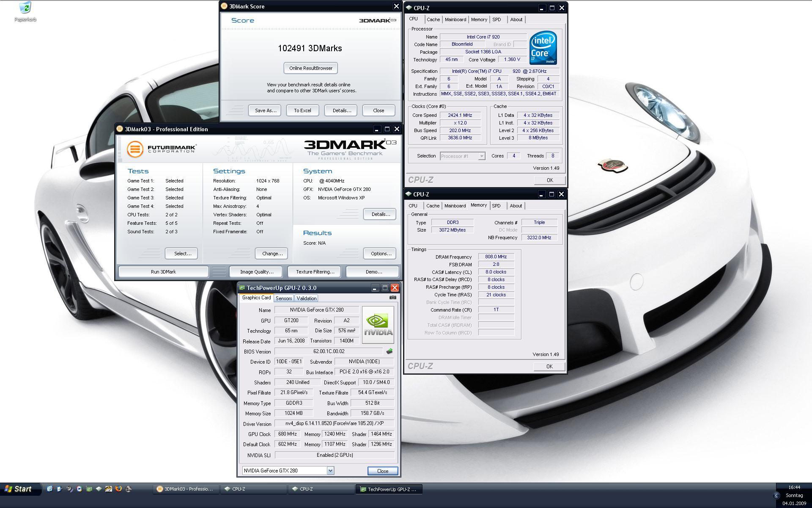Export score with To Excel button
The height and width of the screenshot is (508, 812).
(302, 110)
